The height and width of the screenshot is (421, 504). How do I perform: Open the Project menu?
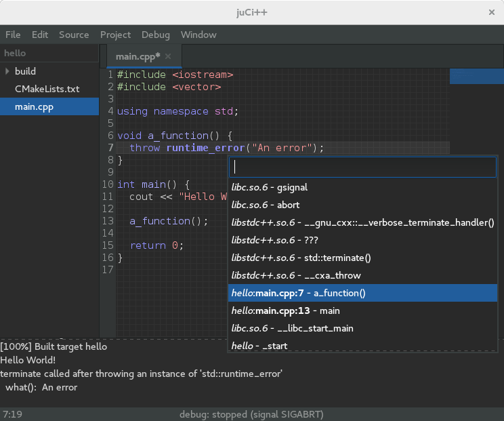click(x=115, y=35)
